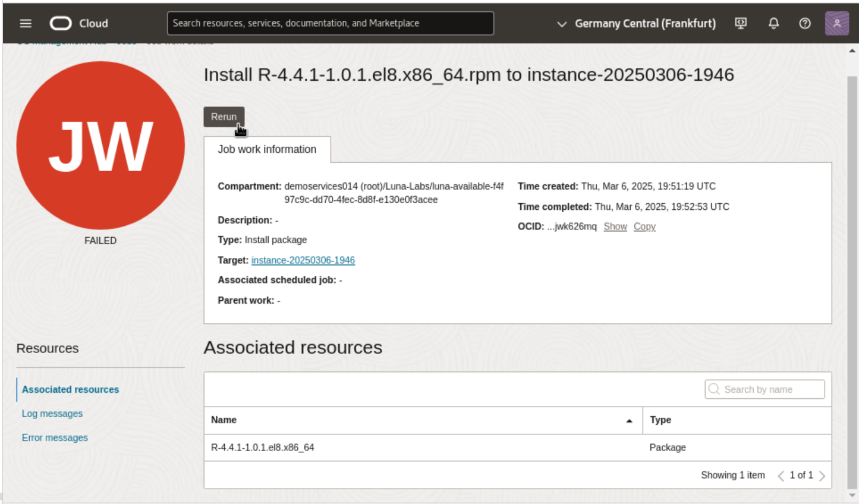Show the full OCID
Viewport: 859px width, 504px height.
615,226
